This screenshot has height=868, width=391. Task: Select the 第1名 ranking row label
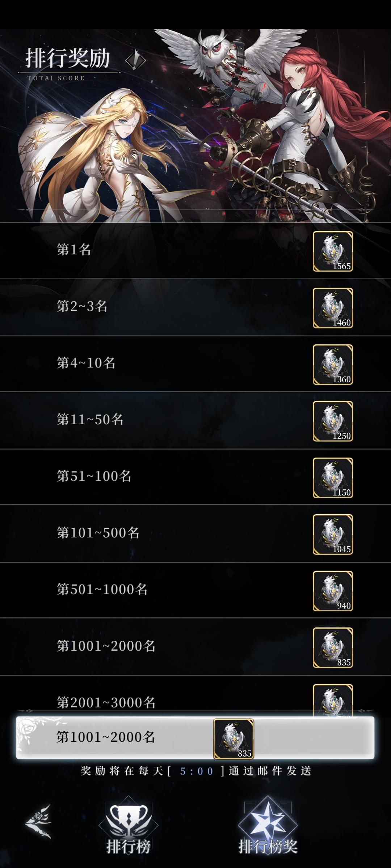tap(73, 250)
